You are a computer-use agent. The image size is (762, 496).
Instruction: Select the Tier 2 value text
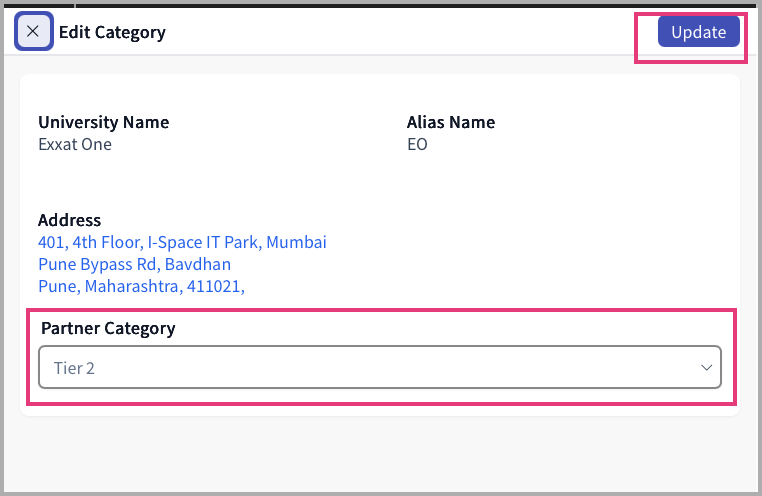[74, 368]
